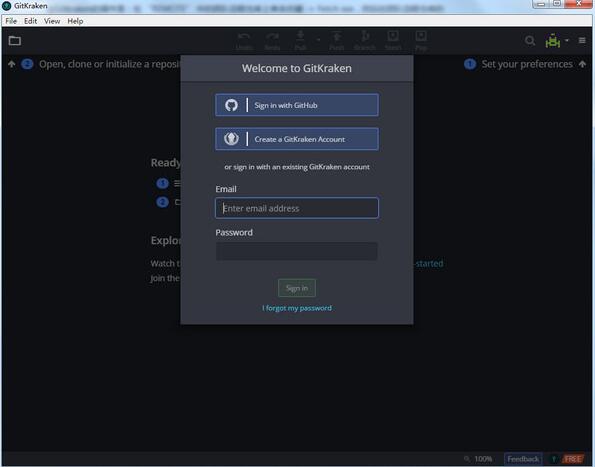Screen dimensions: 595x467
Task: Open the Help menu
Action: pos(75,21)
